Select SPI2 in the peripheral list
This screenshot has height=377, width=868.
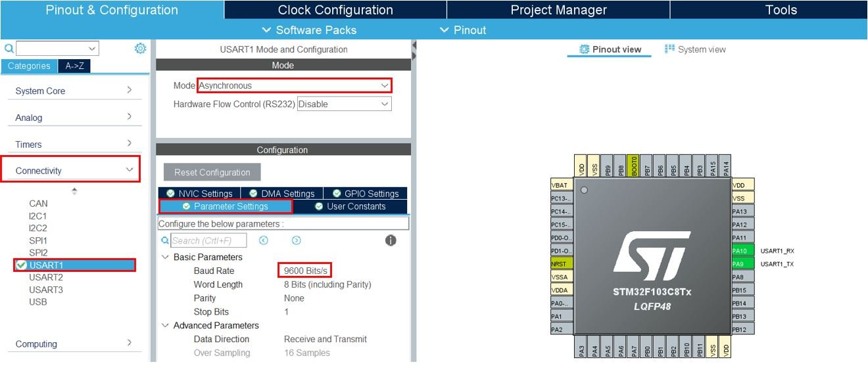pos(38,252)
